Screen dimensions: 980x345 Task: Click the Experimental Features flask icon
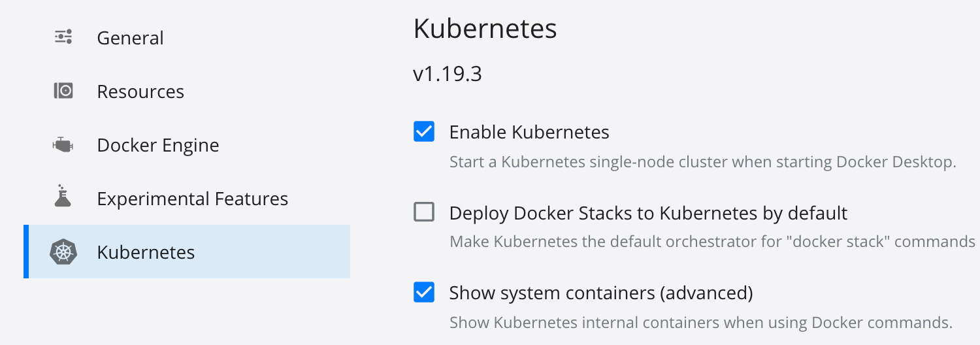tap(63, 198)
